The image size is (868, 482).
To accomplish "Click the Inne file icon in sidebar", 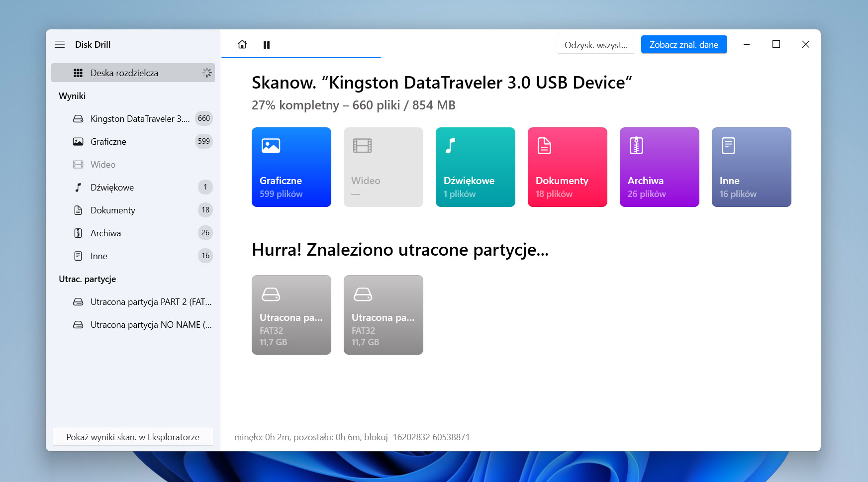I will click(x=78, y=256).
